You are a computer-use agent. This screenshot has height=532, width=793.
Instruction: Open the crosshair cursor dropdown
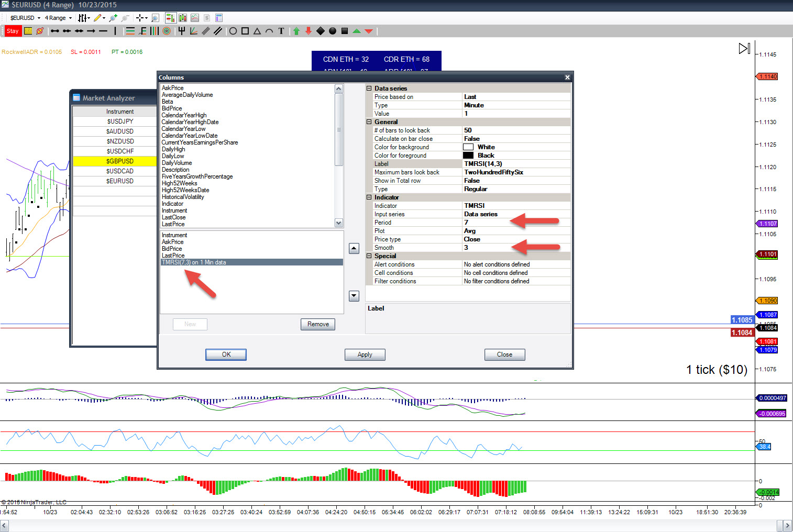[x=142, y=18]
